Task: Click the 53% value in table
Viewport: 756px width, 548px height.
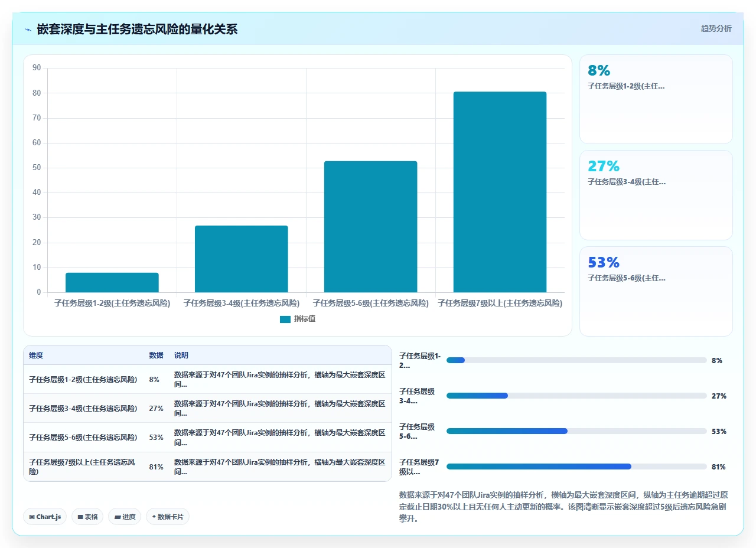Action: pos(156,438)
